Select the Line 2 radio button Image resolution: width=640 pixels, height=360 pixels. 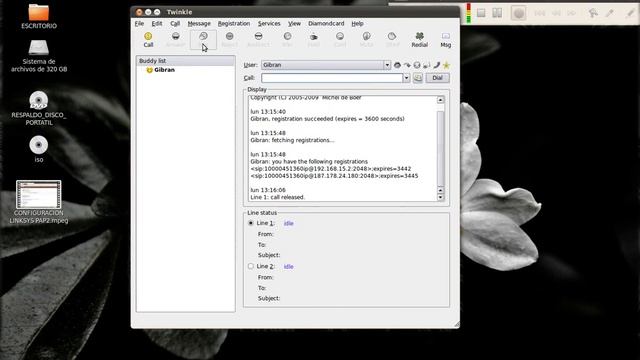(251, 266)
